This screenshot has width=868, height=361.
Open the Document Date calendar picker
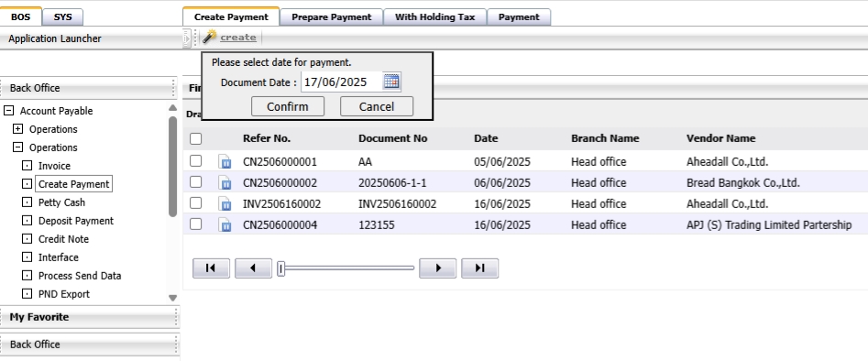391,82
